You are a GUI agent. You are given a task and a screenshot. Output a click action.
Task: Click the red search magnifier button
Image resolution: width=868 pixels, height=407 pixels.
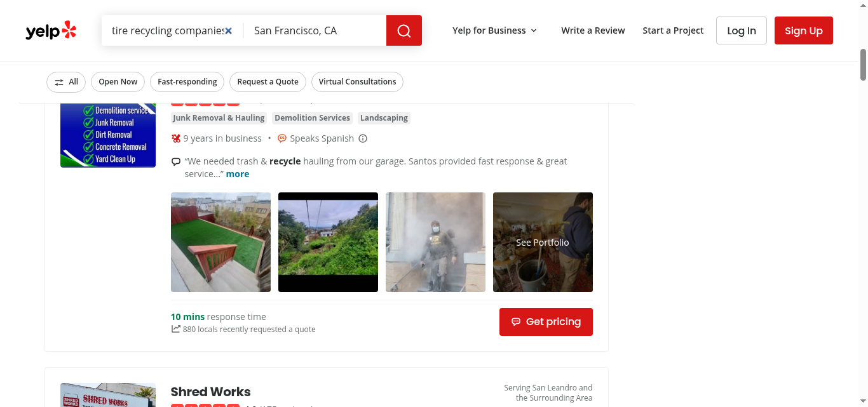404,30
